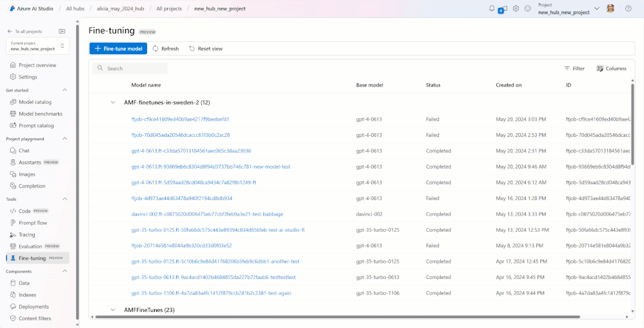Click the Fine-tune model button

click(x=118, y=48)
